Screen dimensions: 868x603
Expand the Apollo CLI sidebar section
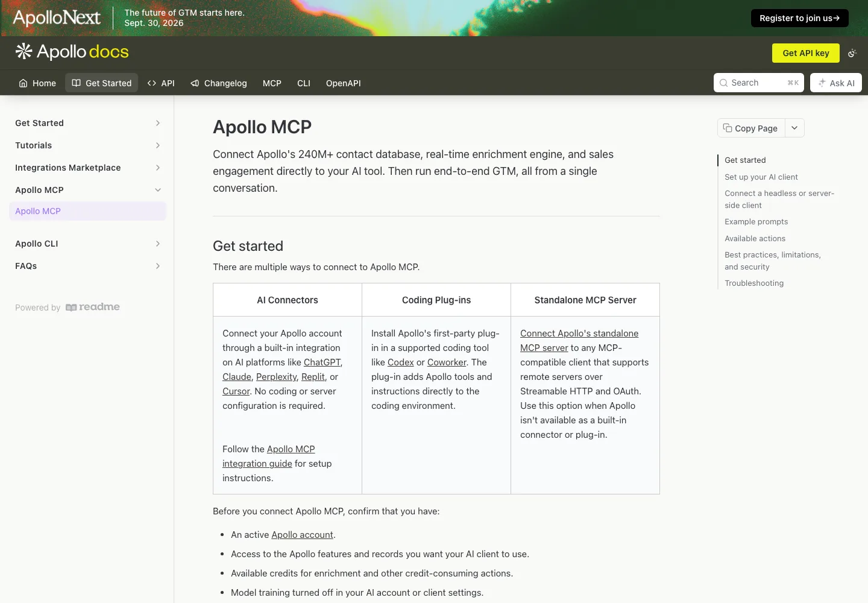[158, 244]
